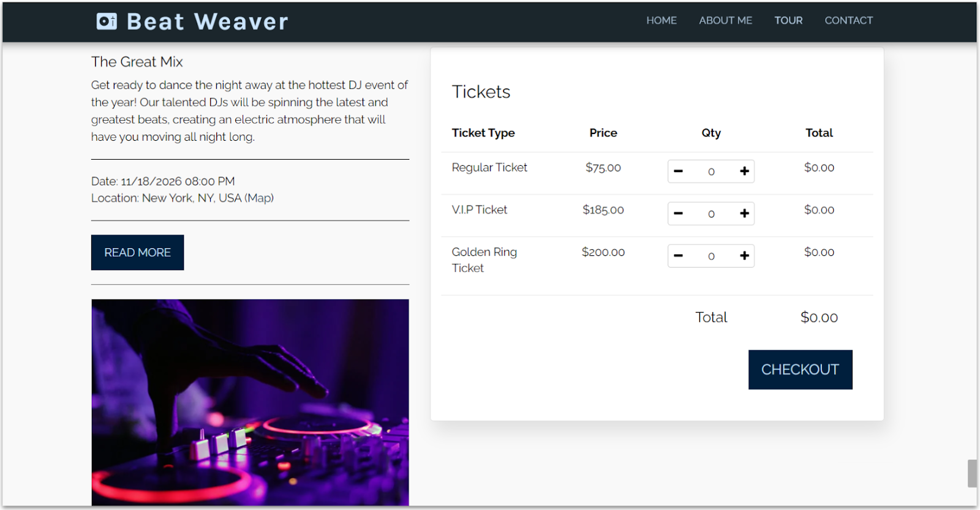Viewport: 980px width, 510px height.
Task: Click the Beat Weaver site title
Action: pos(207,22)
